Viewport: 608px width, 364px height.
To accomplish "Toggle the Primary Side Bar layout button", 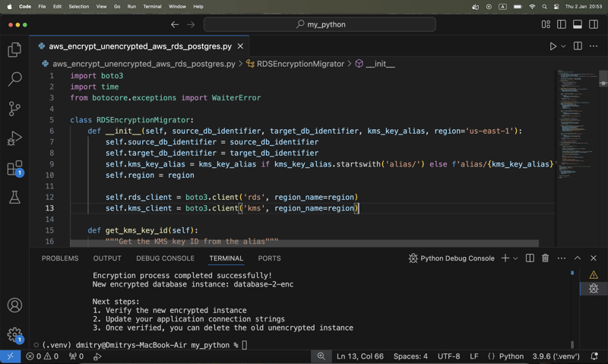I will [x=562, y=24].
